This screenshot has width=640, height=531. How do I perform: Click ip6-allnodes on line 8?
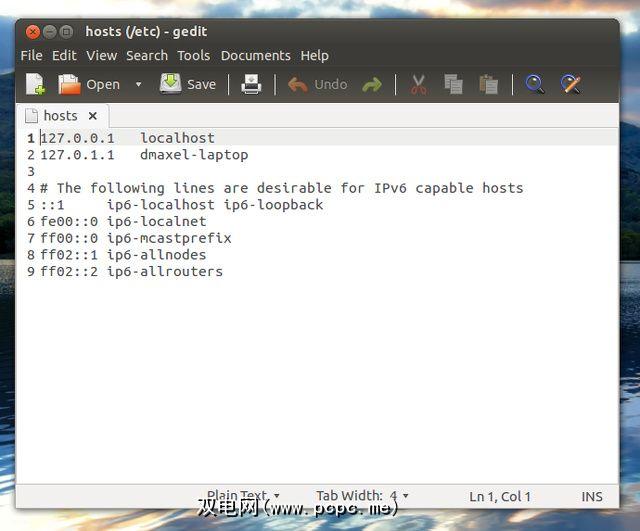coord(157,255)
